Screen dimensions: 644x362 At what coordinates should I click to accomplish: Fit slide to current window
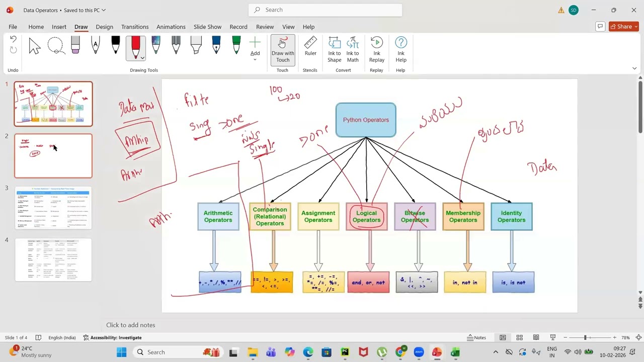(638, 337)
